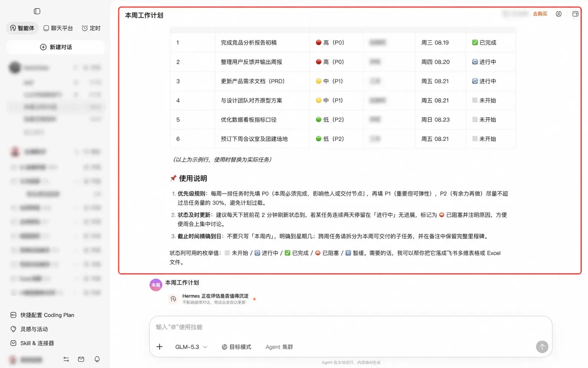The height and width of the screenshot is (368, 588).
Task: Click task cell 优化数据看板指标口径
Action: coord(249,120)
